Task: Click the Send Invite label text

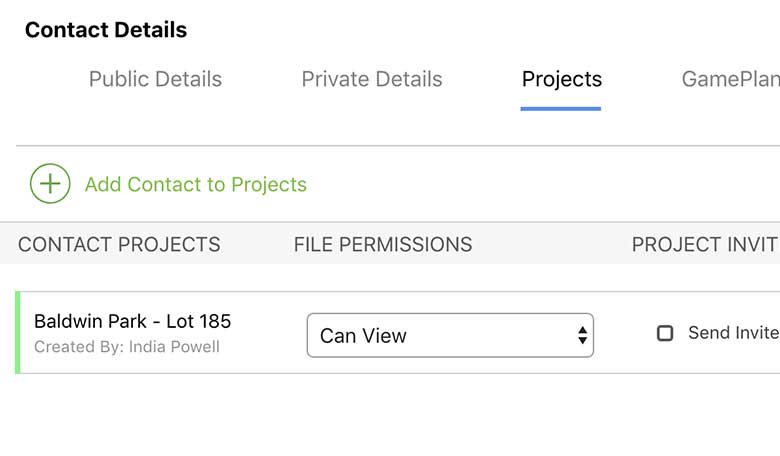Action: coord(732,333)
